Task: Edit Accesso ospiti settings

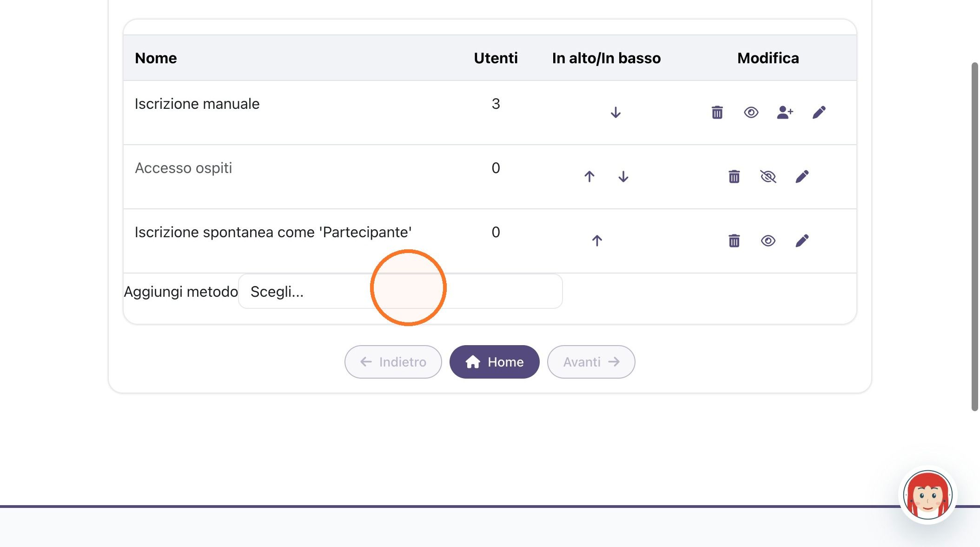Action: coord(802,176)
